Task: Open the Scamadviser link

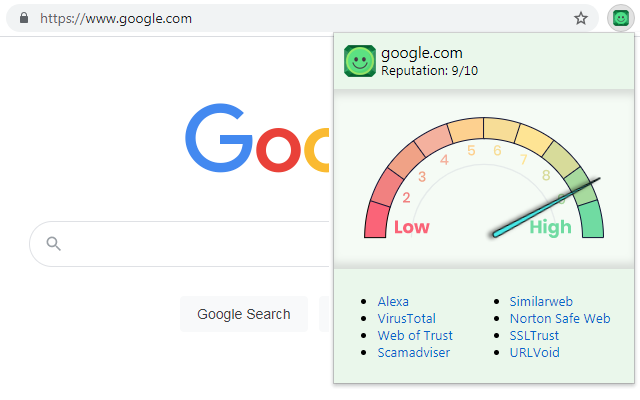Action: tap(413, 352)
